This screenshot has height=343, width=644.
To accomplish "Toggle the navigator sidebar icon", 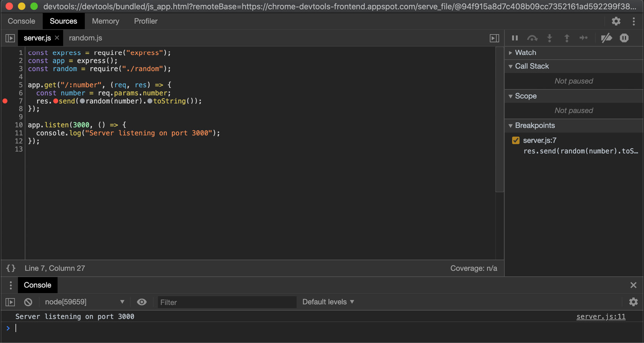I will [10, 38].
